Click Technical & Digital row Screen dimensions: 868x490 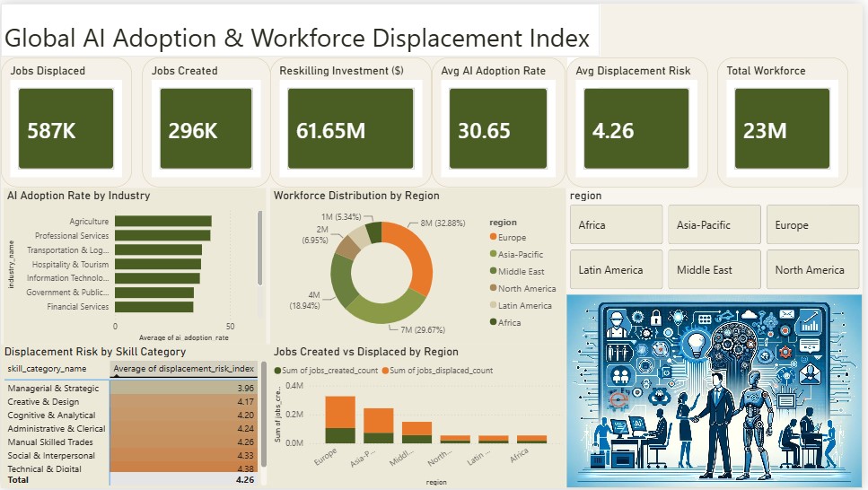131,468
